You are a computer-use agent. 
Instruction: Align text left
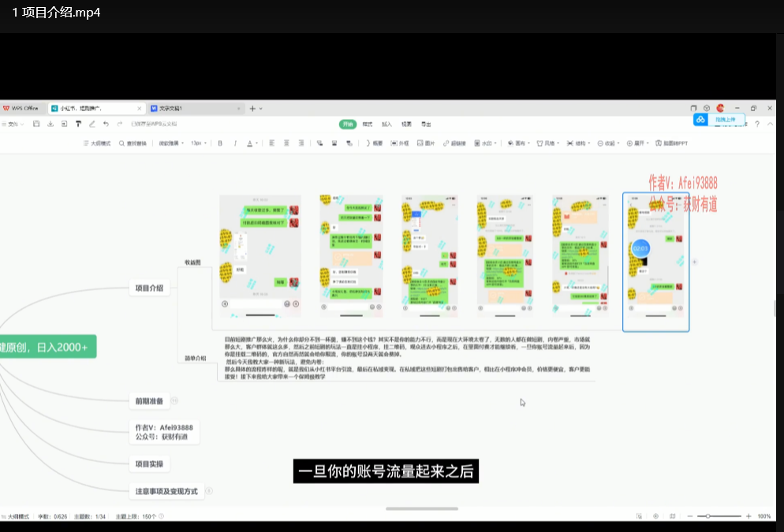[x=271, y=143]
